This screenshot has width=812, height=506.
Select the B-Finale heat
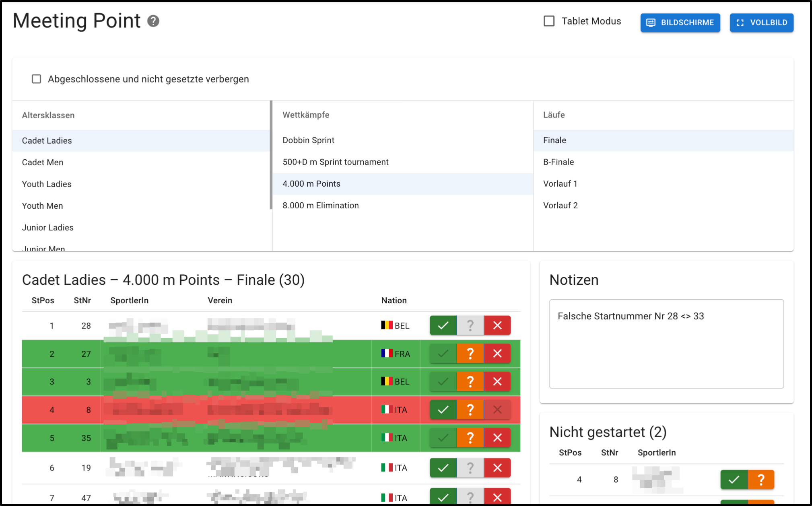664,162
